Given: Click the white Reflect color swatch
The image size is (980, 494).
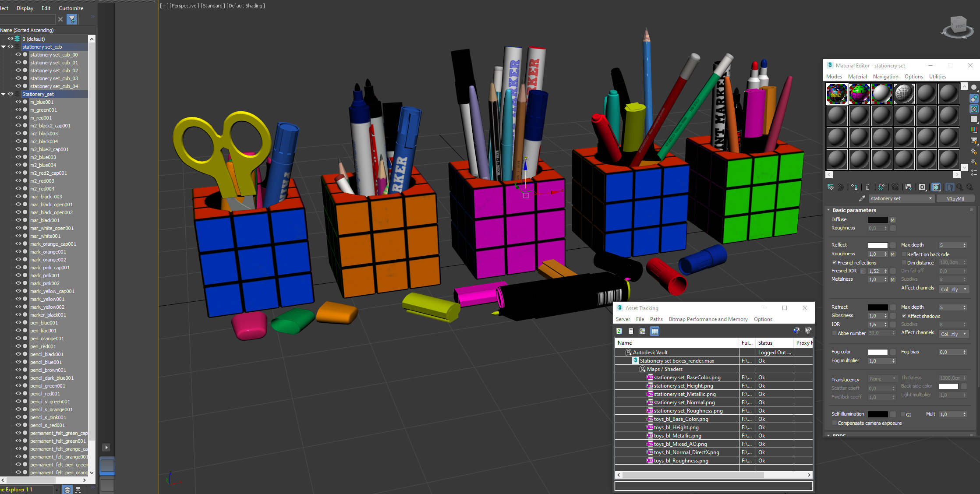Looking at the screenshot, I should (x=877, y=245).
